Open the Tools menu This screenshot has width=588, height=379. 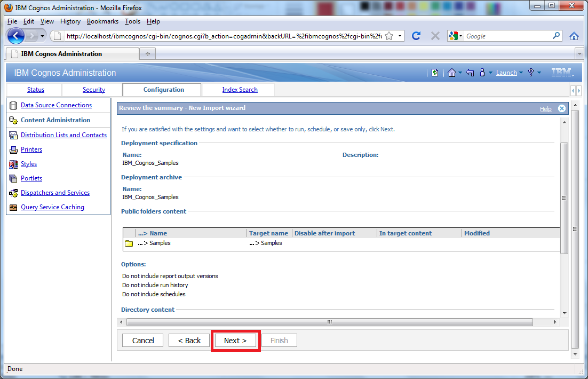click(132, 21)
